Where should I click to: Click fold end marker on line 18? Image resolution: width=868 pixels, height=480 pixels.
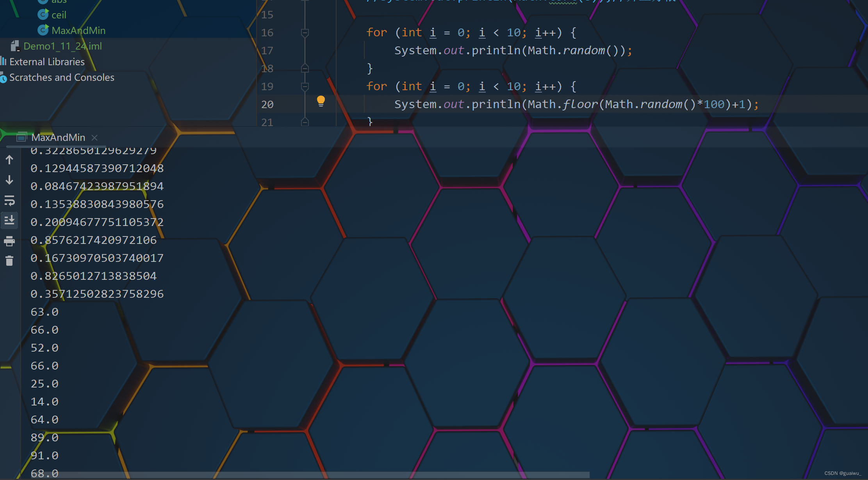[x=305, y=69]
